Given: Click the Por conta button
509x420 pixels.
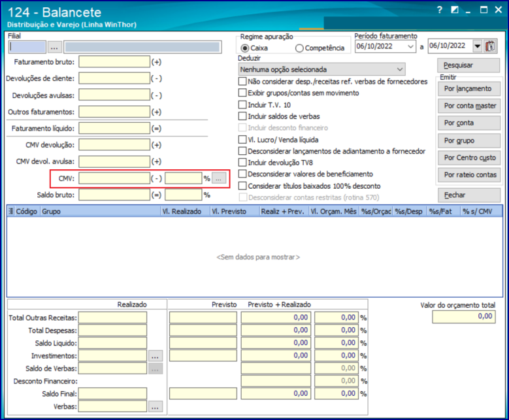Looking at the screenshot, I should click(469, 123).
